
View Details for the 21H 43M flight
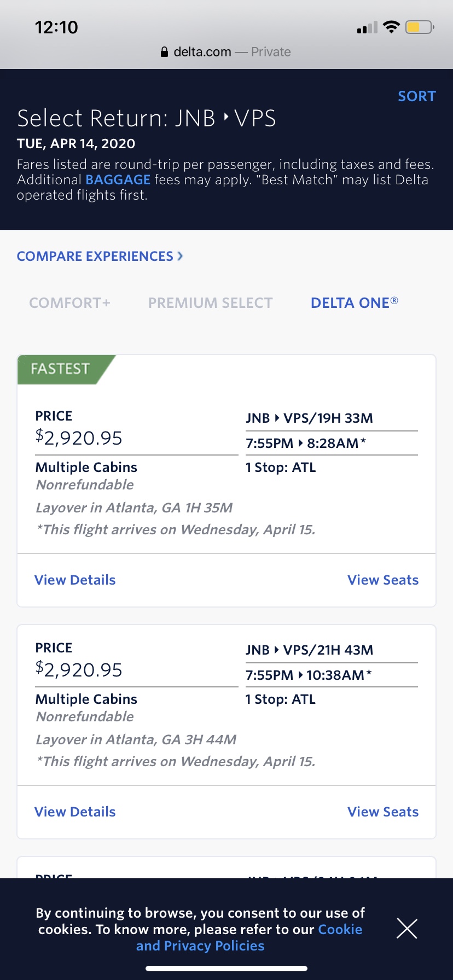75,812
